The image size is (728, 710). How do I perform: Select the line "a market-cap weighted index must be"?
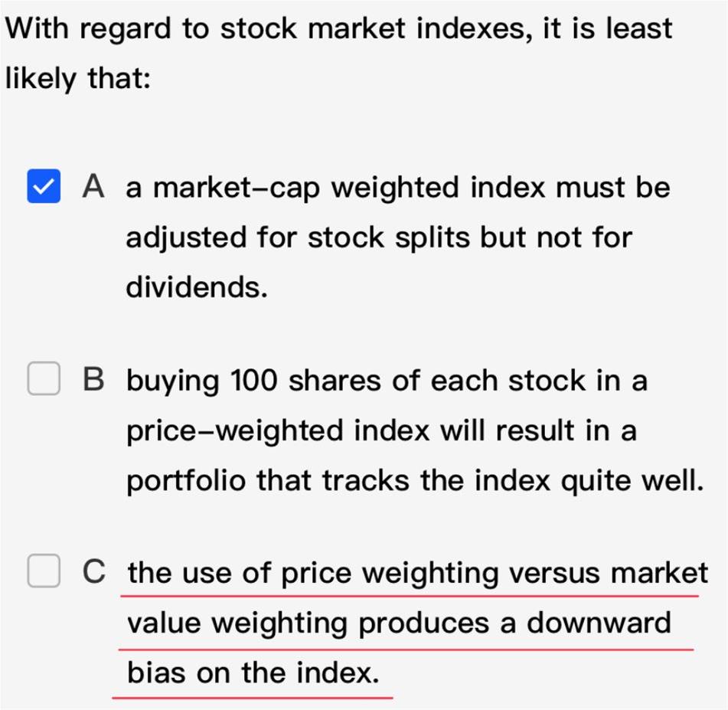click(x=398, y=188)
